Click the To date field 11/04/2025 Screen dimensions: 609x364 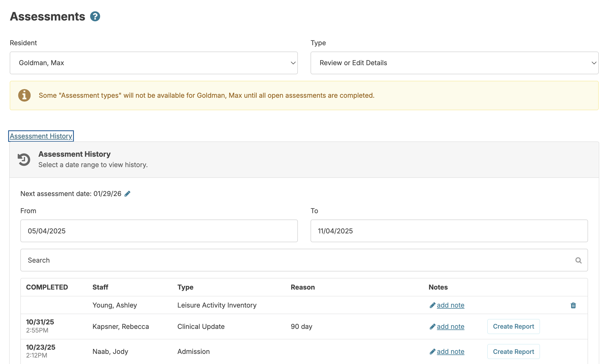click(449, 231)
